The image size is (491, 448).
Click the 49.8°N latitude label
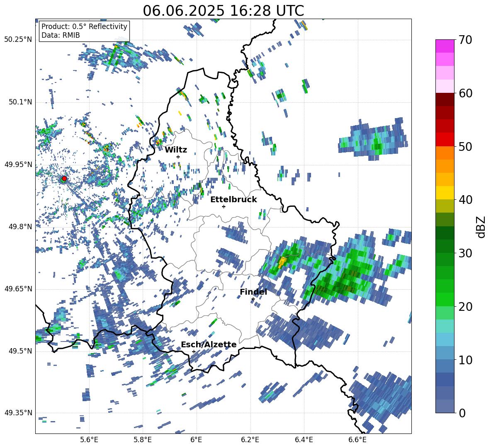(x=21, y=227)
